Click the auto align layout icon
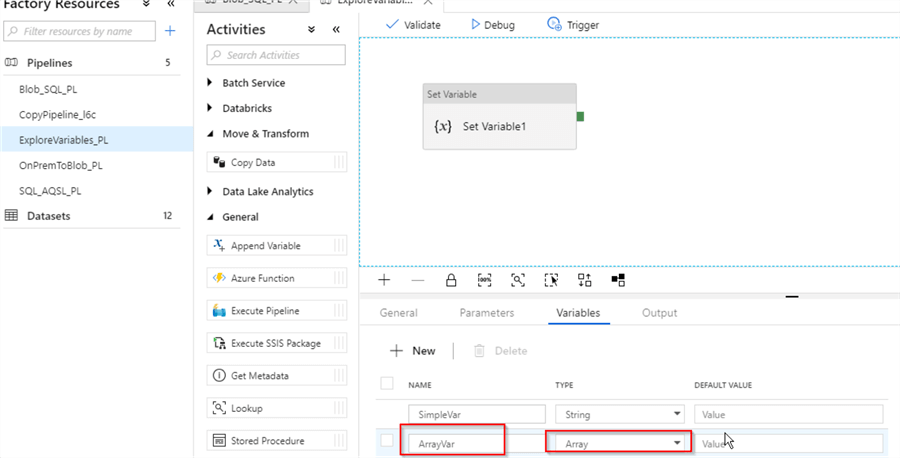Image resolution: width=900 pixels, height=458 pixels. click(585, 280)
